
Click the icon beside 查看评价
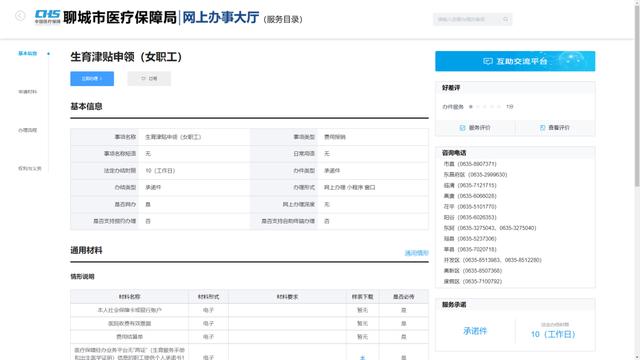542,128
